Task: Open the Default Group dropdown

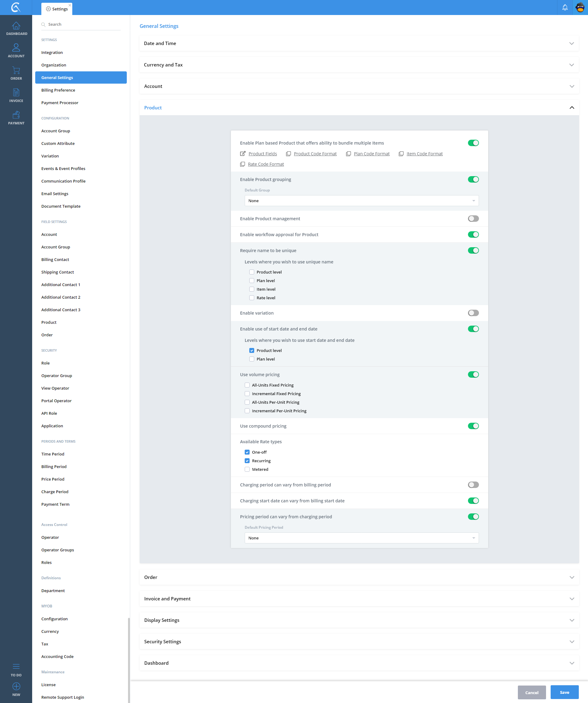Action: (361, 201)
